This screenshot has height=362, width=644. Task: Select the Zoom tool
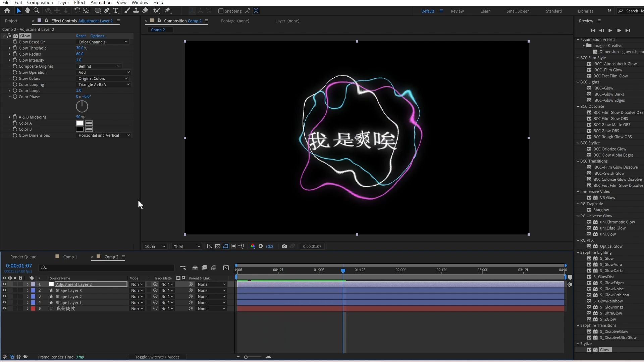36,11
